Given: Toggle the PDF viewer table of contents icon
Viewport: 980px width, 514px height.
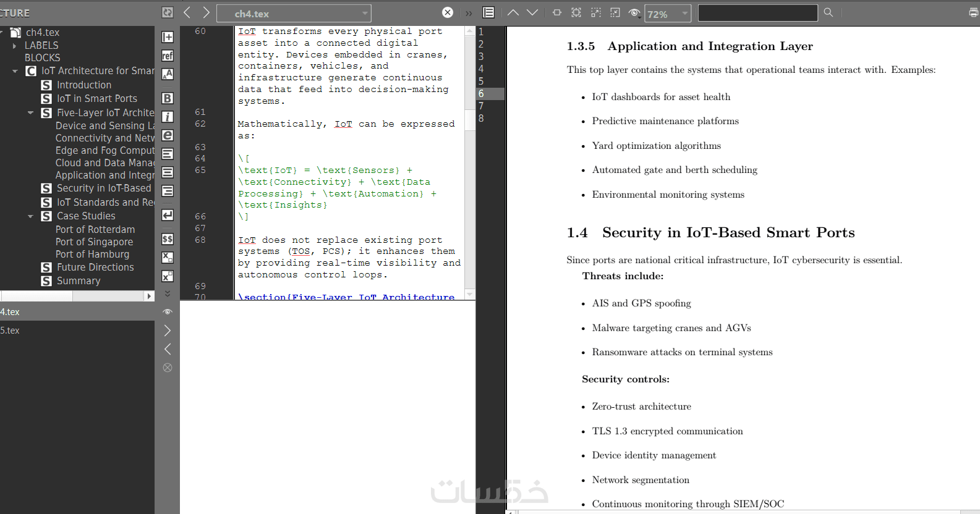Looking at the screenshot, I should click(488, 12).
